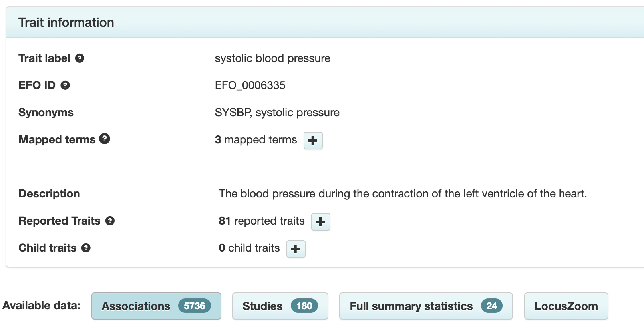This screenshot has width=644, height=330.
Task: Click the Child traits help icon
Action: coord(86,248)
